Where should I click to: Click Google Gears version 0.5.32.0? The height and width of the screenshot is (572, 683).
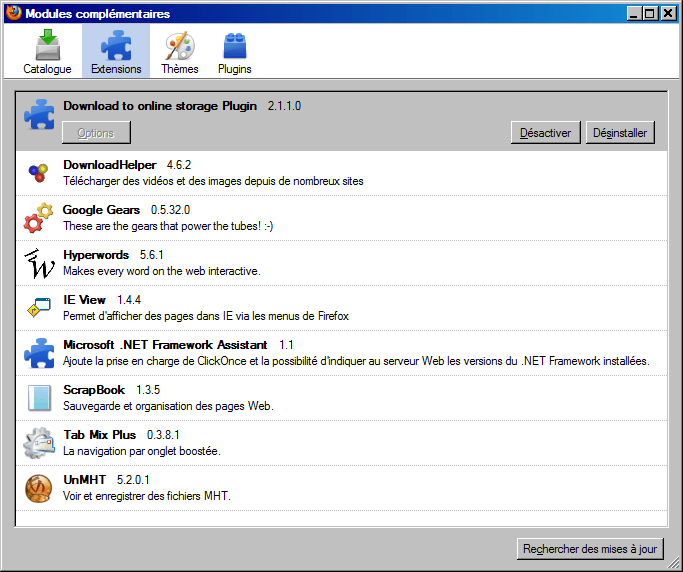tap(171, 210)
